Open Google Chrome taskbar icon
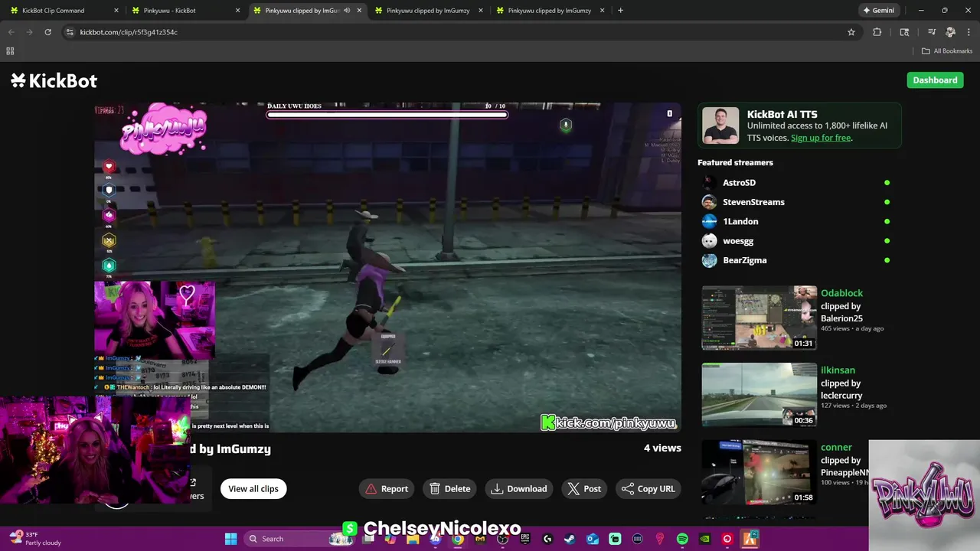This screenshot has height=551, width=980. (458, 539)
